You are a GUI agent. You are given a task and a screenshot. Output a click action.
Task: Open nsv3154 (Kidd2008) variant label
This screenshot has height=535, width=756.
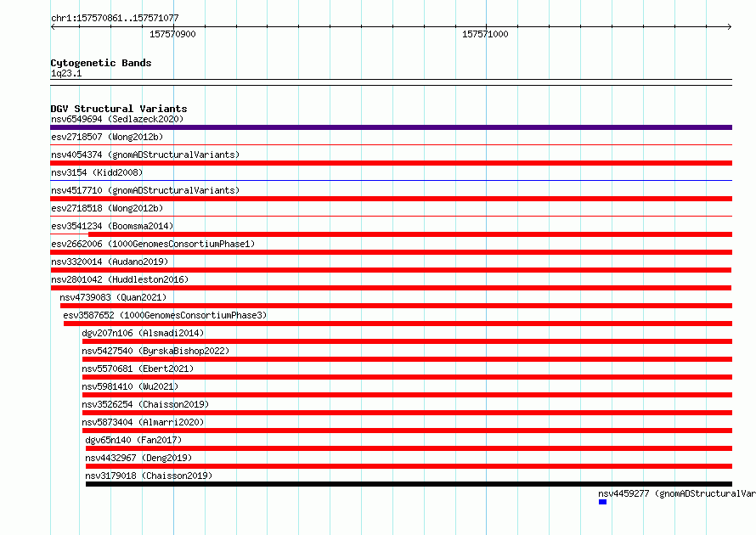[97, 172]
